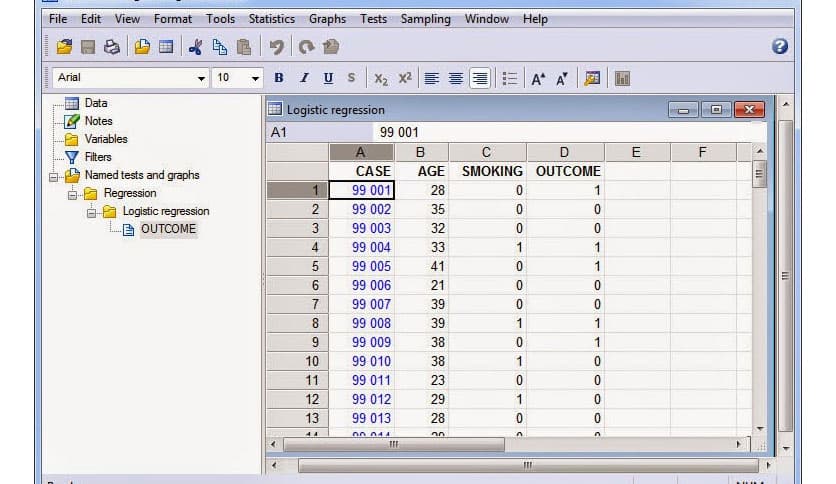Click the bulleted list icon
Screen dimensions: 836x484
(x=510, y=79)
